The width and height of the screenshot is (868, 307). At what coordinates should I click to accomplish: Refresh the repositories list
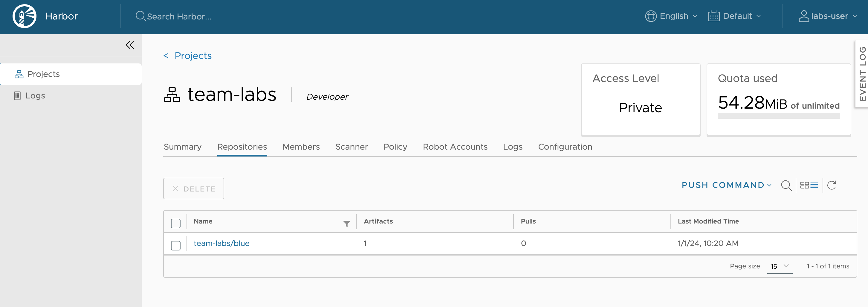pos(831,185)
